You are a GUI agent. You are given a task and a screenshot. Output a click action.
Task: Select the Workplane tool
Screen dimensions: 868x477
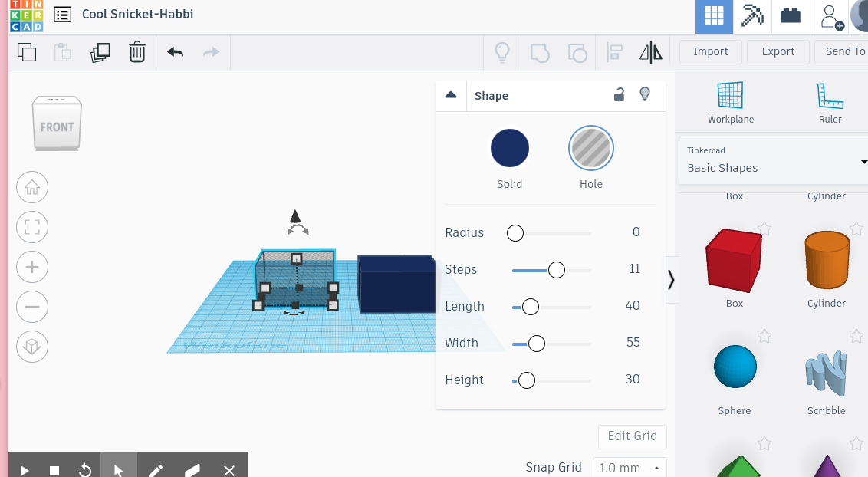pos(731,103)
